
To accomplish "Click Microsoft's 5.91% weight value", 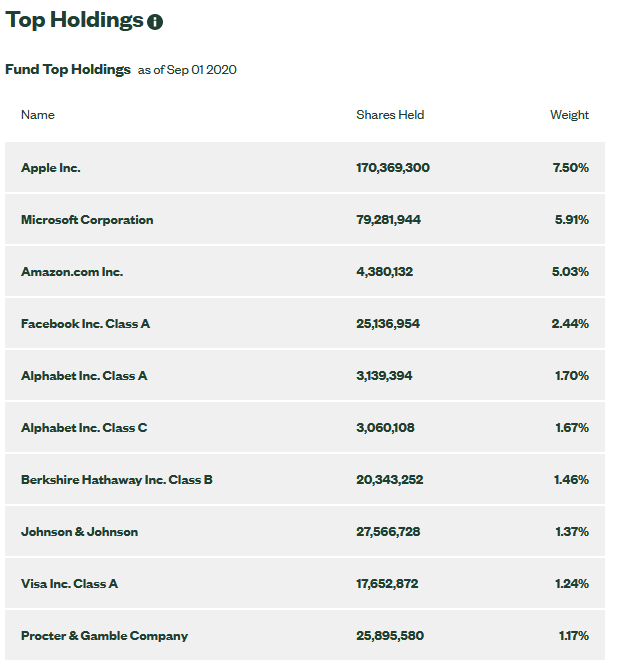I will pyautogui.click(x=572, y=220).
